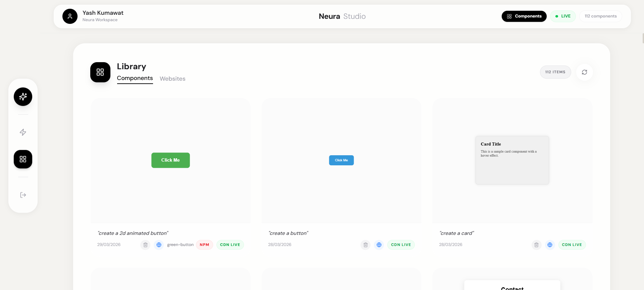
Task: Click the LIVE status pill
Action: pyautogui.click(x=563, y=16)
